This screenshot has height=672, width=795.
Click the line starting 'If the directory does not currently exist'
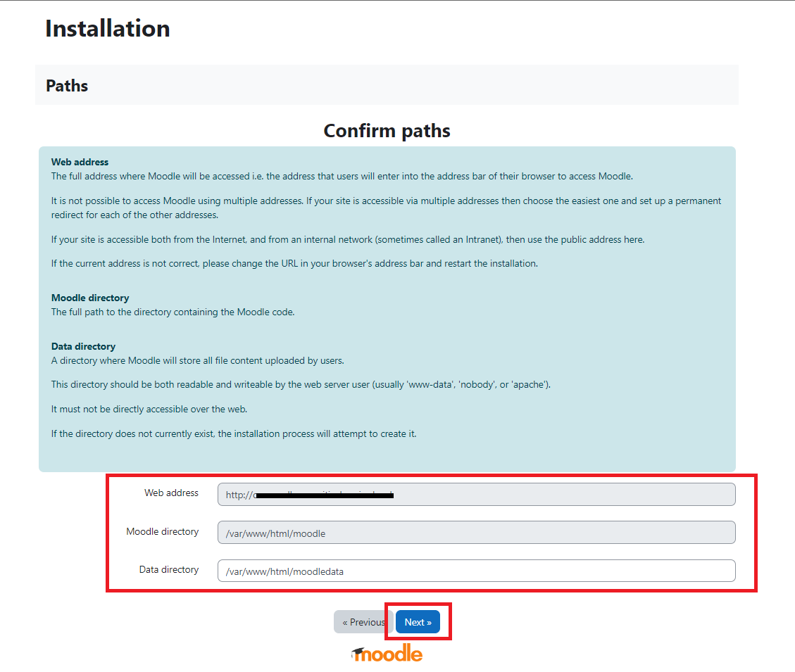(234, 434)
